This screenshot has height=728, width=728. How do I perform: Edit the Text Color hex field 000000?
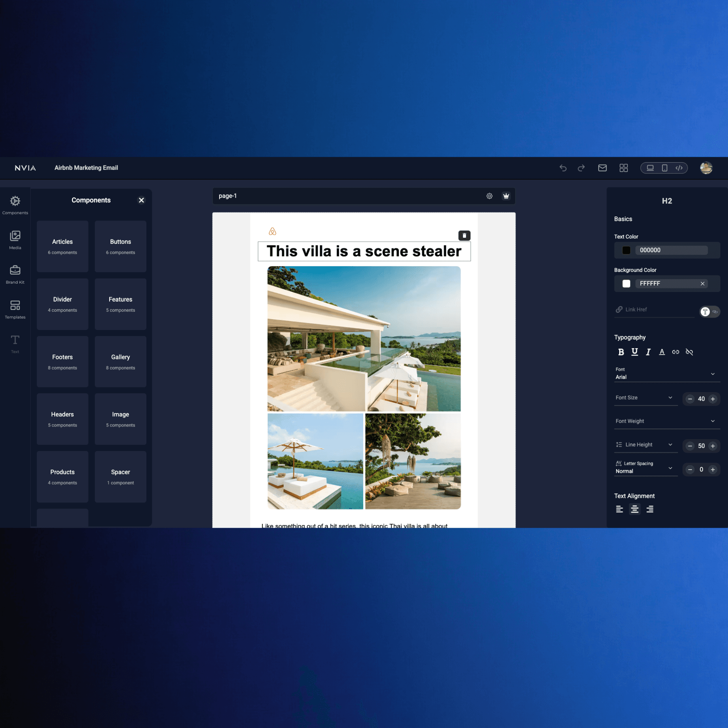[671, 250]
